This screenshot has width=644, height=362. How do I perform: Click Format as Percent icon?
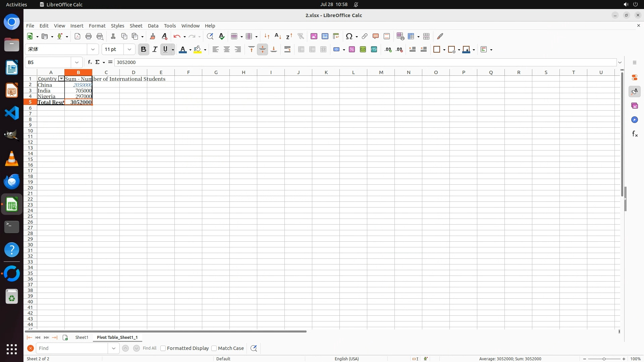tap(352, 50)
